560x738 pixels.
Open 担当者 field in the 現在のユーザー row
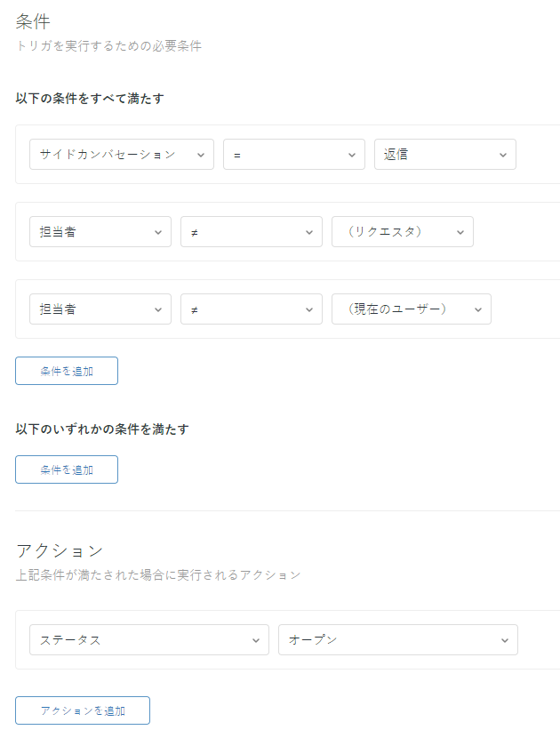pos(100,309)
